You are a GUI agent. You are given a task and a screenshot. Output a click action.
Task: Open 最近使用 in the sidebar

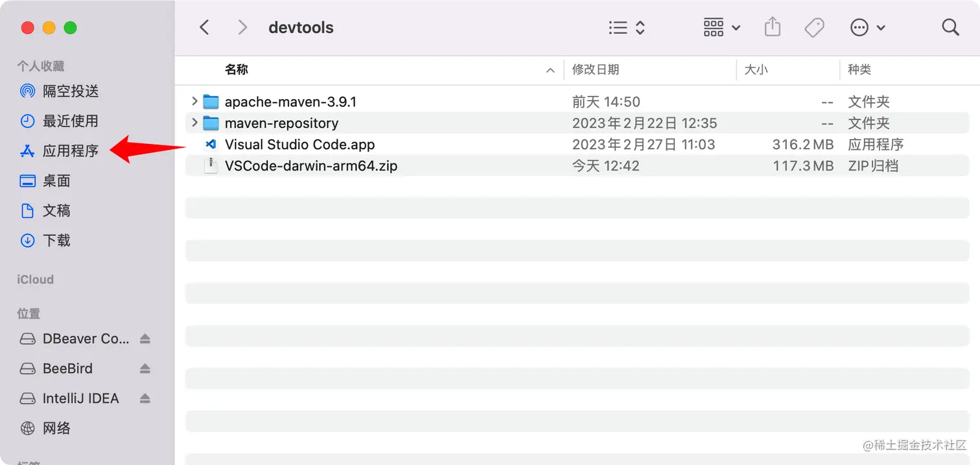point(70,121)
